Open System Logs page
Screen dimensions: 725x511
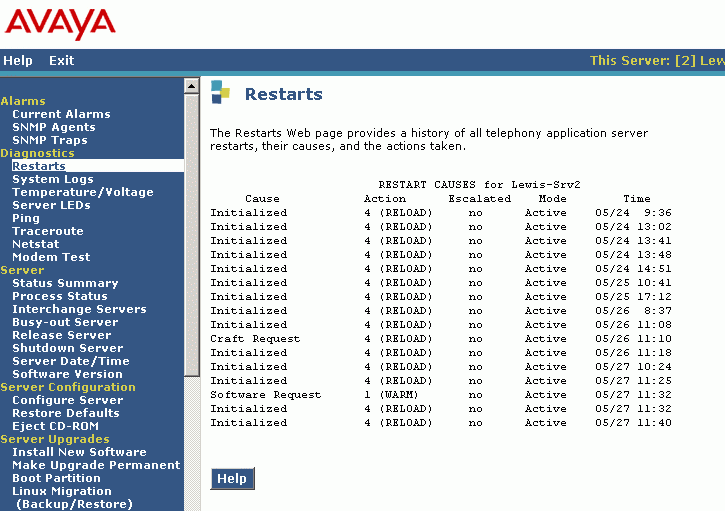pos(53,179)
